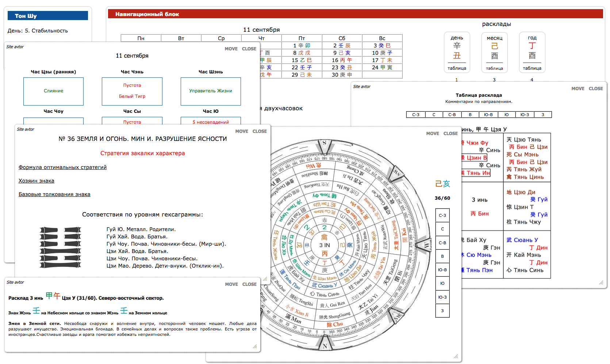
Task: Open the Час Ю 5 несовпадений box
Action: pos(211,121)
